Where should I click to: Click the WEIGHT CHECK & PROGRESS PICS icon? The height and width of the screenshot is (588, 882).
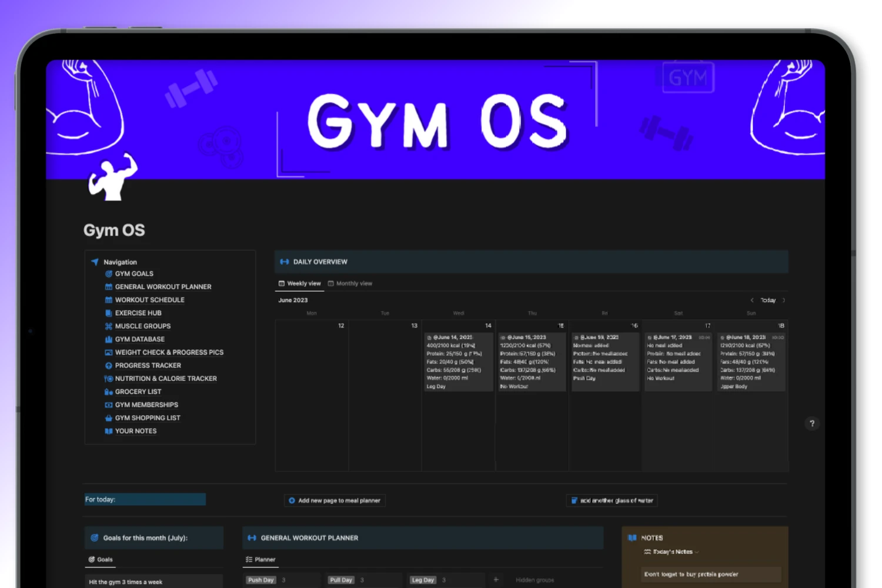click(109, 353)
